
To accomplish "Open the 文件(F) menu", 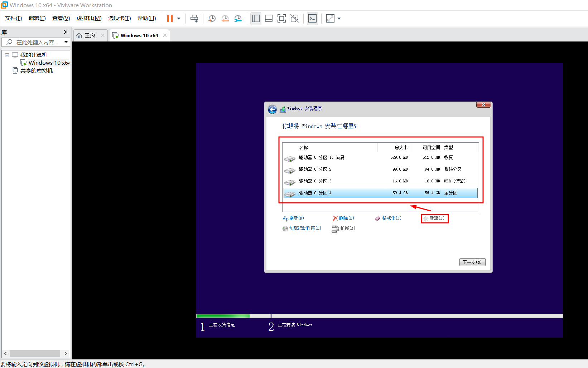I will click(x=14, y=18).
